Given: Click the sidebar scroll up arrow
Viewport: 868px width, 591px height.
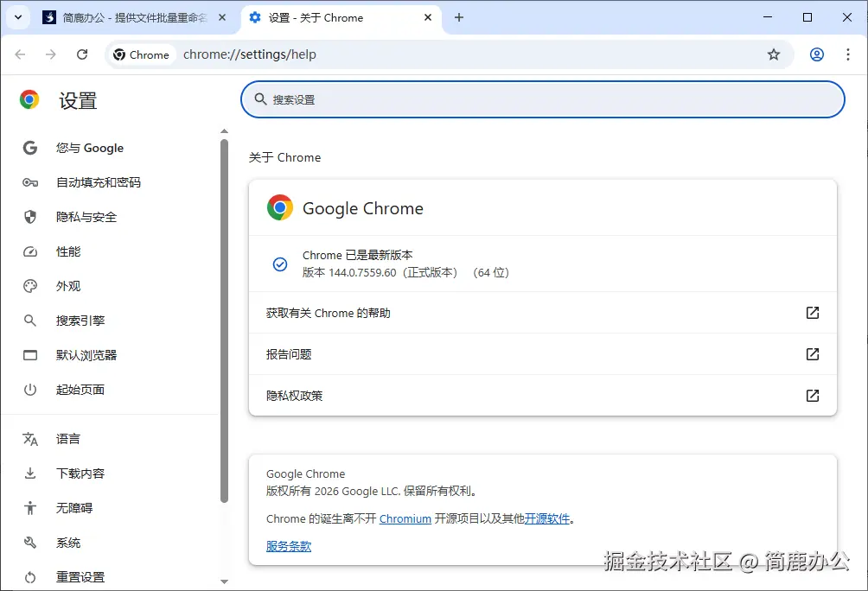Looking at the screenshot, I should tap(224, 131).
